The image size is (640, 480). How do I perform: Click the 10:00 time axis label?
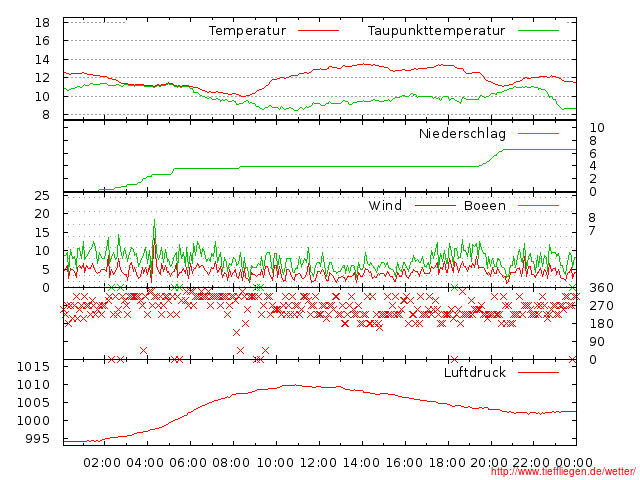(275, 463)
